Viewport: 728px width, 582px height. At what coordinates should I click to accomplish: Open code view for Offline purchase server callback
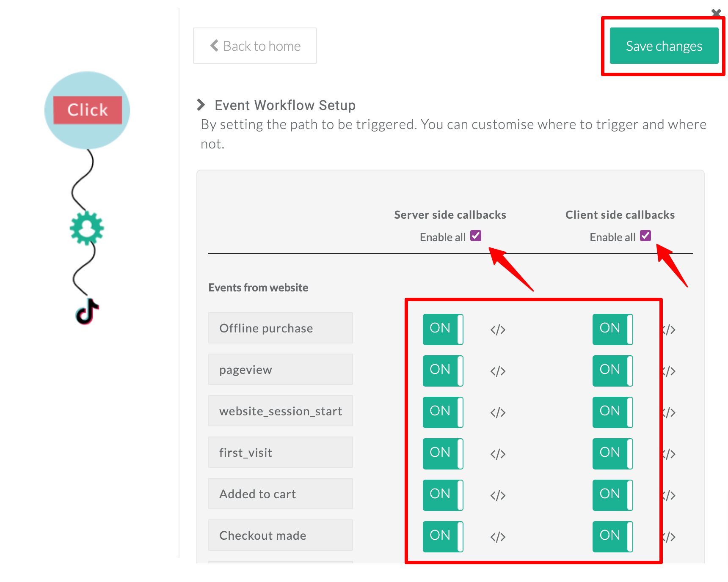click(x=497, y=329)
